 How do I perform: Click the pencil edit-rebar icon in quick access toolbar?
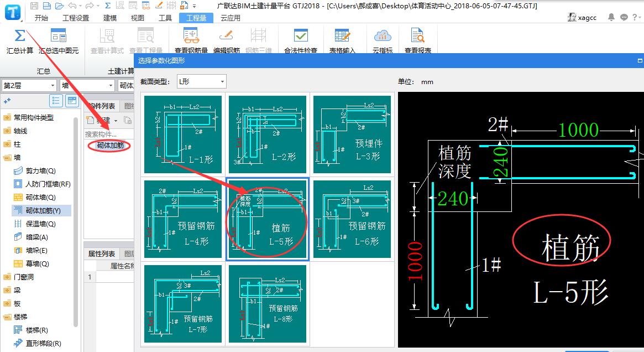[x=159, y=6]
